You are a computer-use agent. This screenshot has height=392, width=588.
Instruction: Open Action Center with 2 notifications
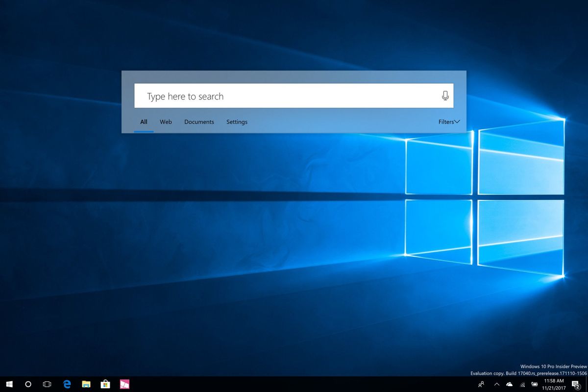point(575,385)
